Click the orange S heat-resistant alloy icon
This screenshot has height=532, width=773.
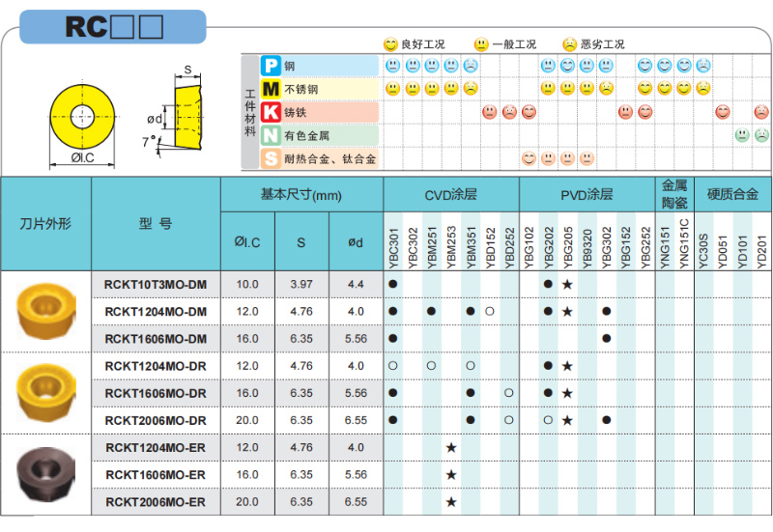(x=272, y=158)
